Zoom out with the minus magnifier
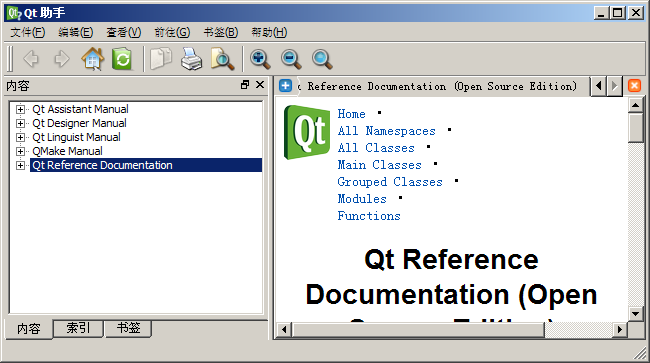This screenshot has height=363, width=650. coord(291,59)
